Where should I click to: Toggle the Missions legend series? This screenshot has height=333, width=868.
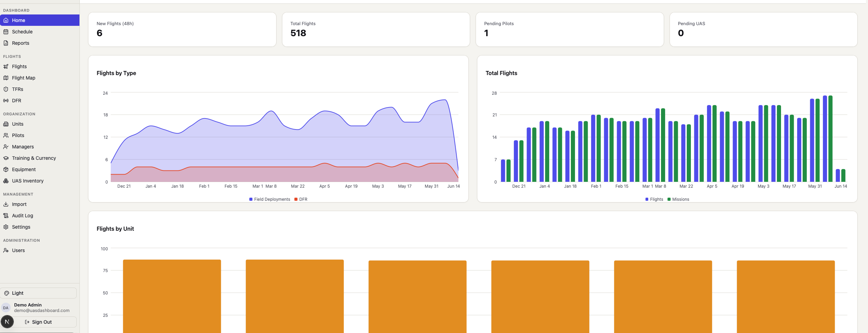point(678,199)
